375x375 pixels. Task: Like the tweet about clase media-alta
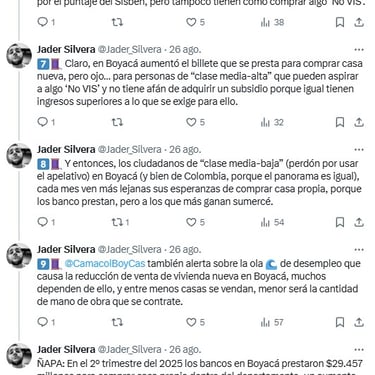(x=195, y=122)
